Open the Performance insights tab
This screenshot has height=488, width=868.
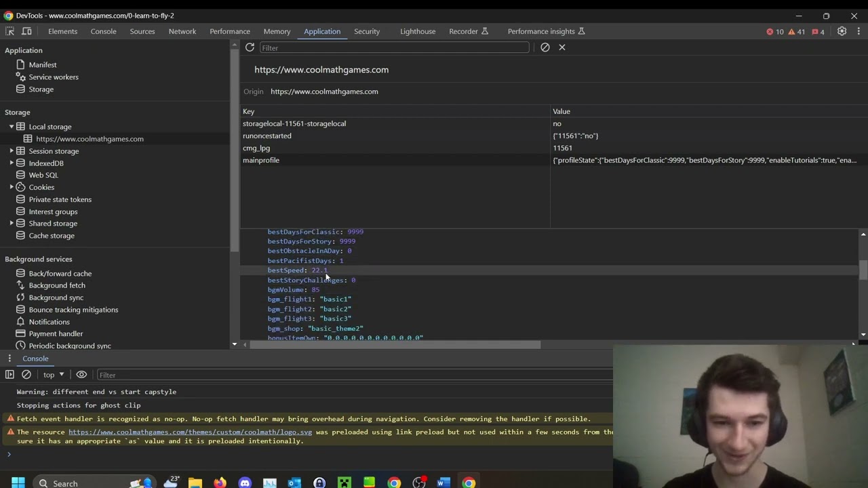(x=547, y=31)
